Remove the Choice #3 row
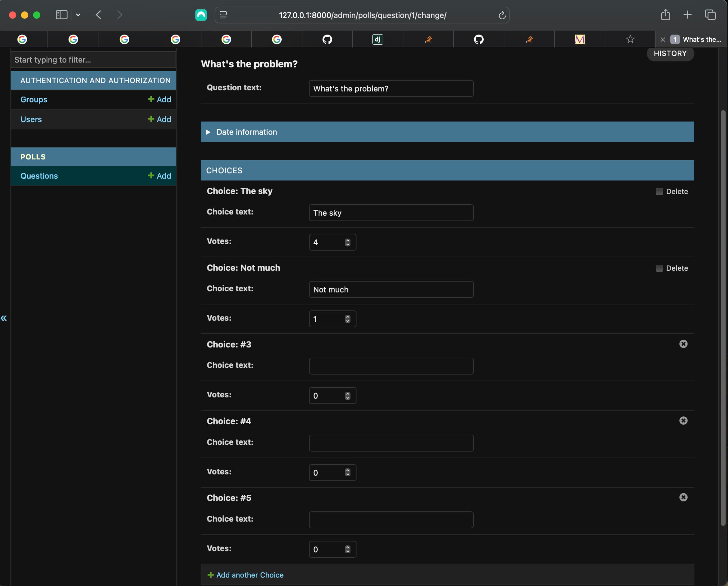The image size is (728, 586). coord(683,344)
